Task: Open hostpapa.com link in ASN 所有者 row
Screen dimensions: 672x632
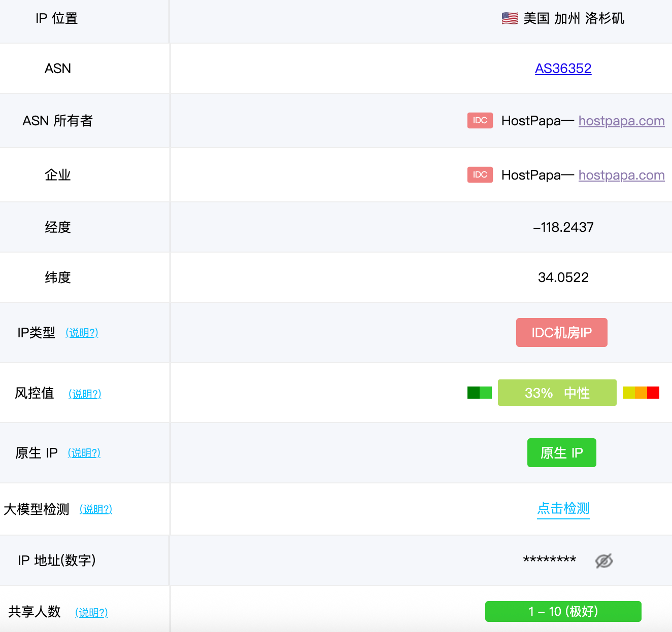Action: click(x=621, y=121)
